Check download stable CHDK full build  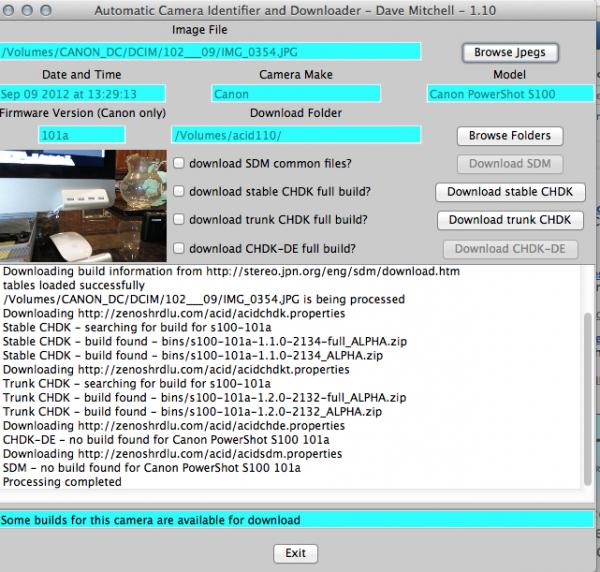click(179, 191)
